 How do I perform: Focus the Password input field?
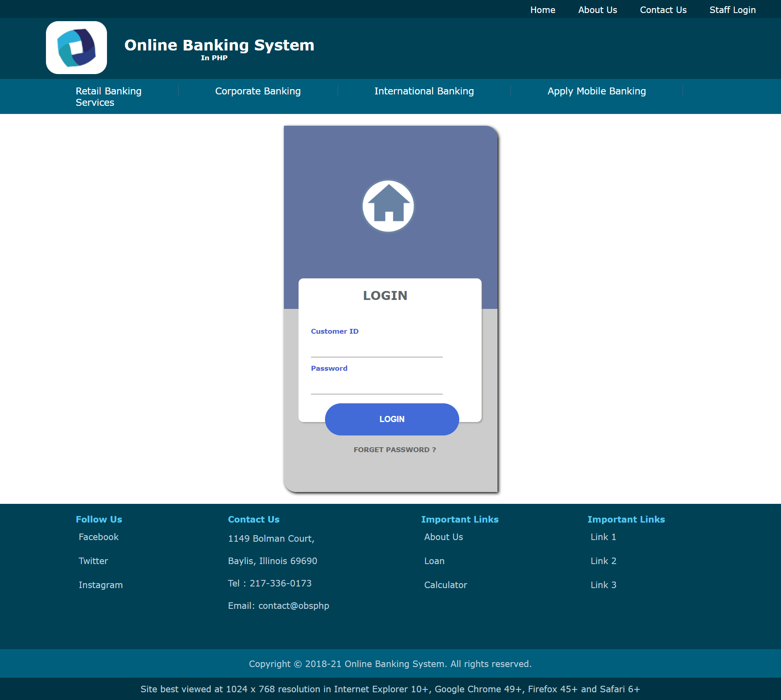click(x=377, y=385)
